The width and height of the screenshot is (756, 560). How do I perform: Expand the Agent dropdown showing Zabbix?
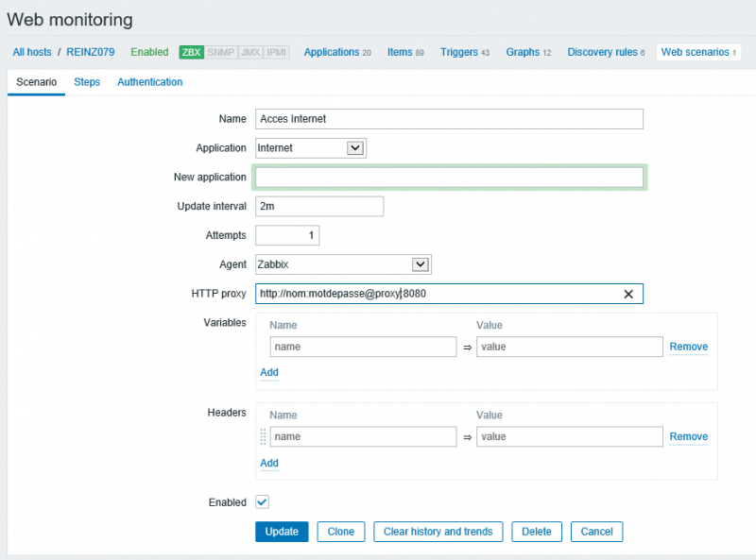pyautogui.click(x=343, y=265)
